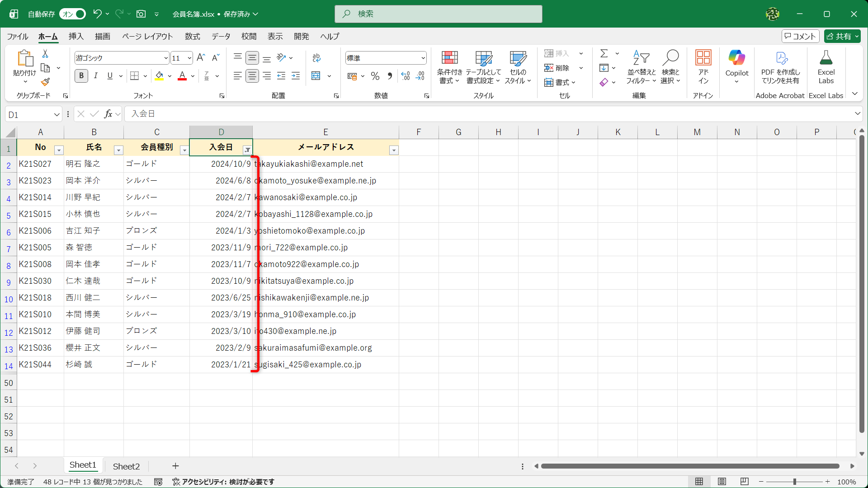Screen dimensions: 868x488
Task: Click the Merge and Center icon
Action: tap(316, 76)
